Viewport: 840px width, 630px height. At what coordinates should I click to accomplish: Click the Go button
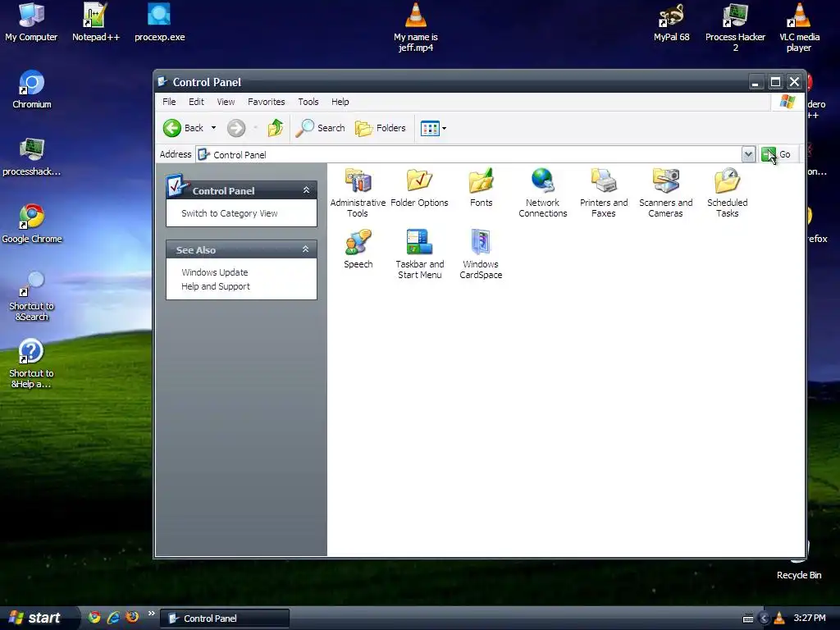click(x=776, y=154)
